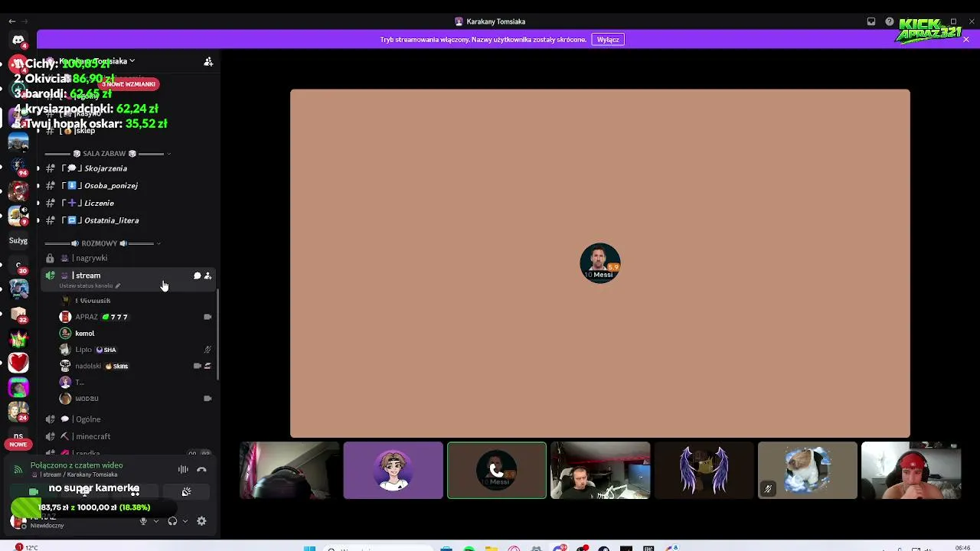Join the minecraft voice channel
The image size is (980, 551).
tap(129, 436)
